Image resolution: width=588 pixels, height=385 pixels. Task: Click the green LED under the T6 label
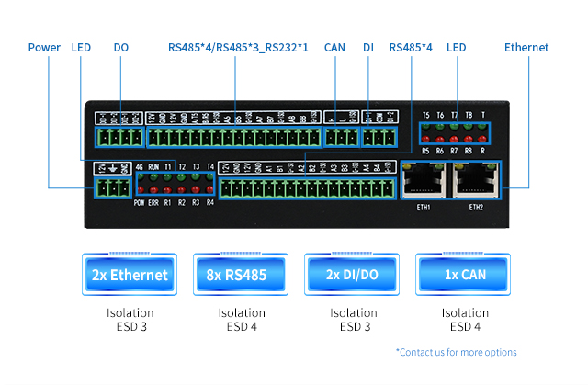[440, 127]
